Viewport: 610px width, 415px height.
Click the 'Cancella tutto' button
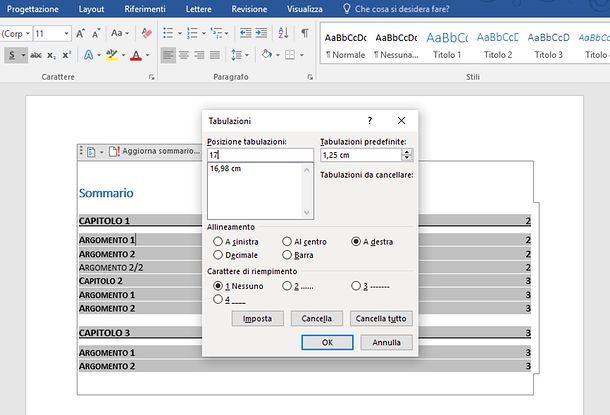coord(381,319)
